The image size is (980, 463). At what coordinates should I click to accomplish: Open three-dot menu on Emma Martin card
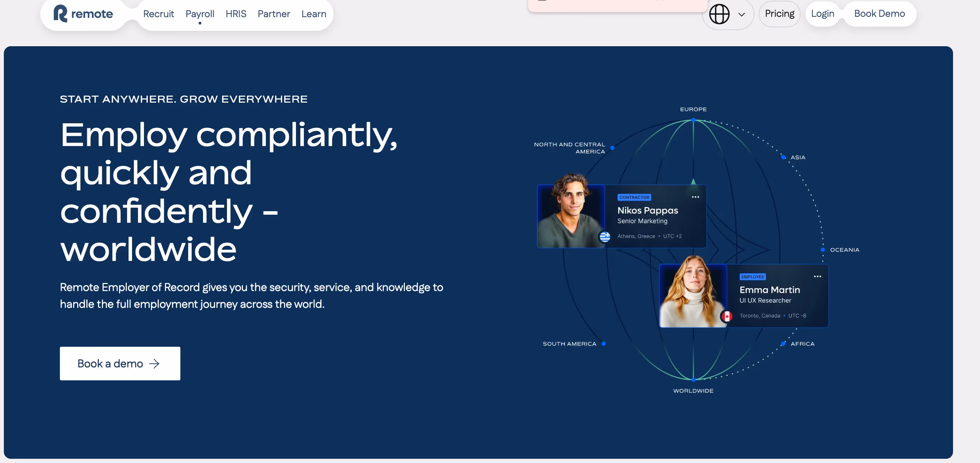[x=817, y=277]
